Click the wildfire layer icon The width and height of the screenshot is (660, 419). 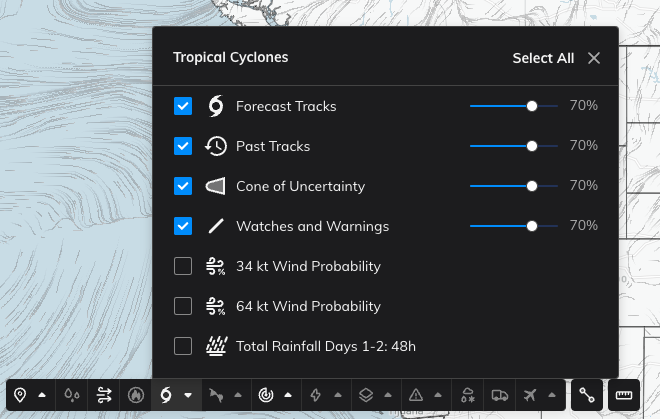135,395
